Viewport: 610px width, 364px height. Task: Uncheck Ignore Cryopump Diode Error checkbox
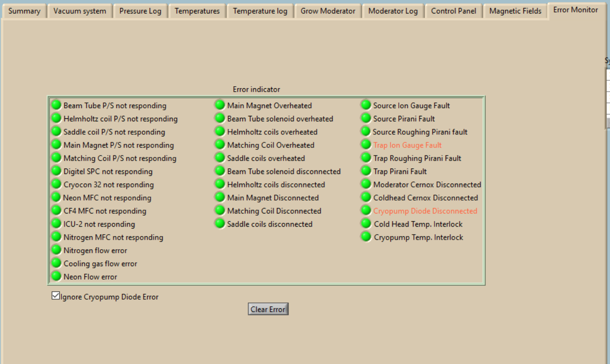(x=56, y=296)
